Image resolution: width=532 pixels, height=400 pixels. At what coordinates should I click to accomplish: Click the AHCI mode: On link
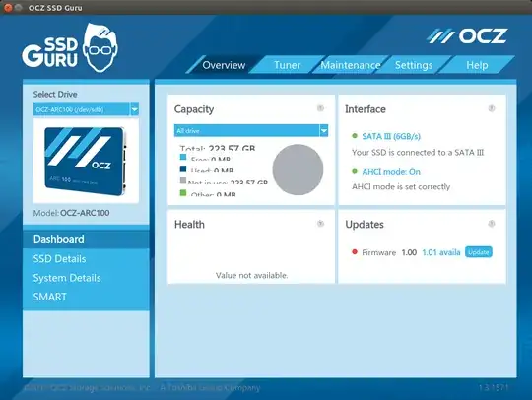point(391,172)
